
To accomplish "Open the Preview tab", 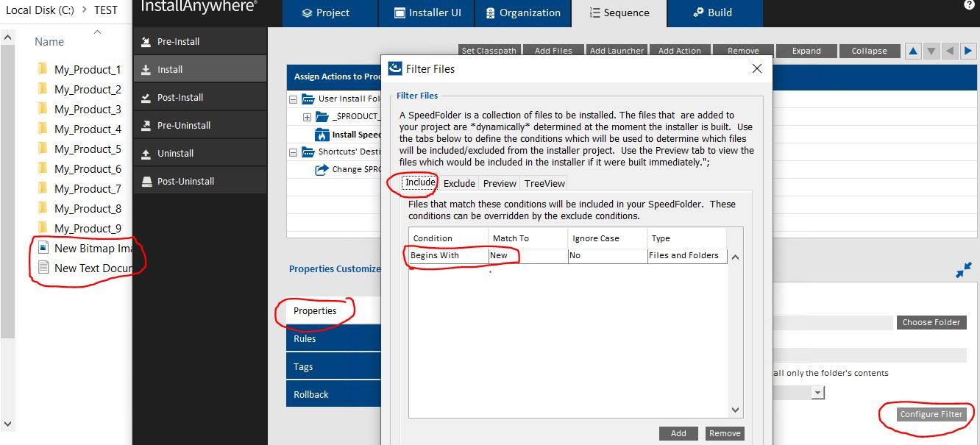I will pyautogui.click(x=500, y=183).
